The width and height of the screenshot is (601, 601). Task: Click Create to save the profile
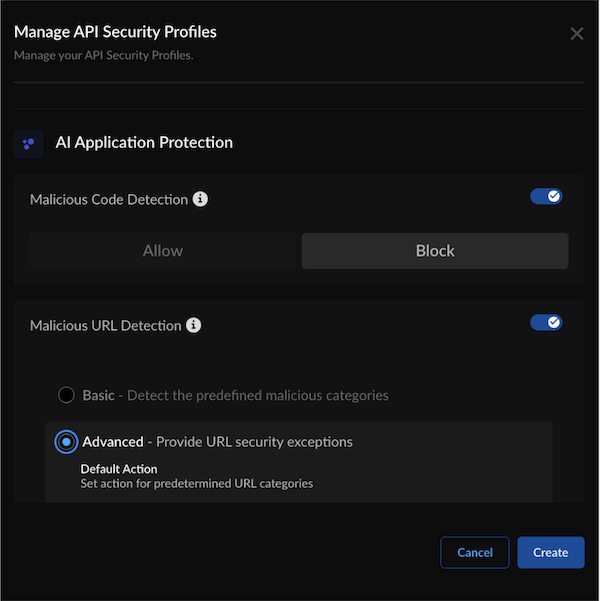550,552
